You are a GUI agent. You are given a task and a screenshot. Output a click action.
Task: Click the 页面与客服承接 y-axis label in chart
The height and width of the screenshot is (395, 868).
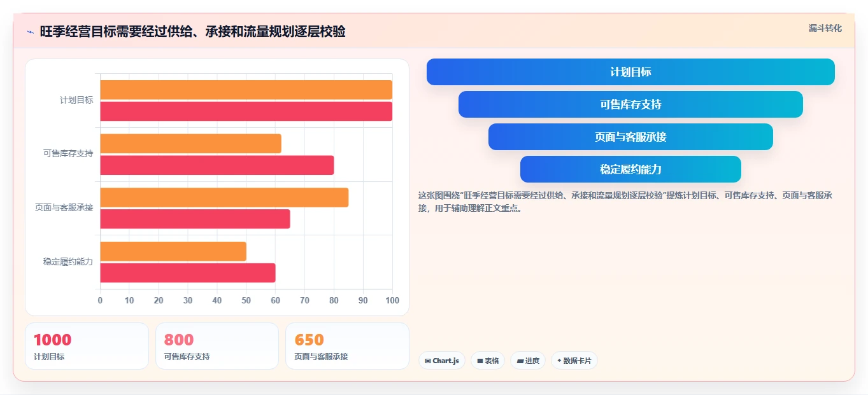point(64,208)
